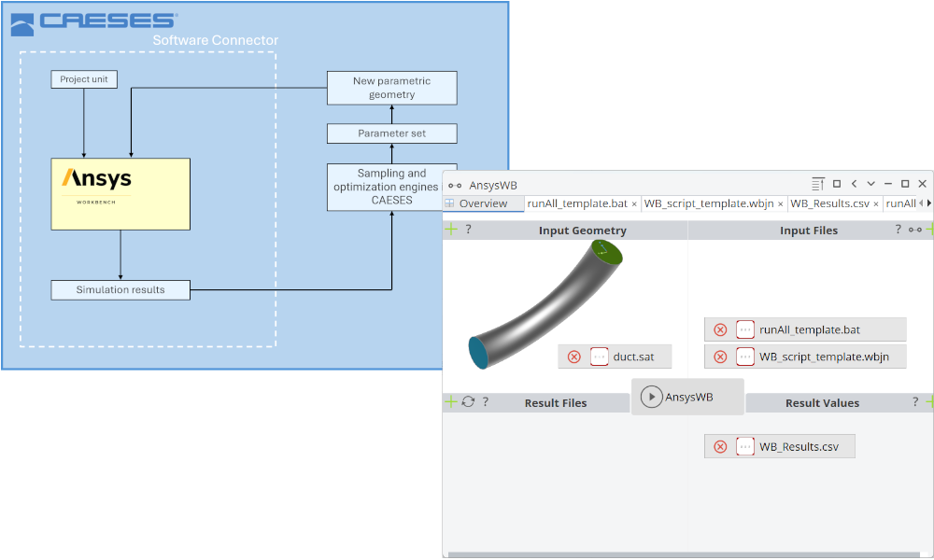Screen dimensions: 934x560
Task: Close the WB_Results.csv tab
Action: click(x=876, y=204)
